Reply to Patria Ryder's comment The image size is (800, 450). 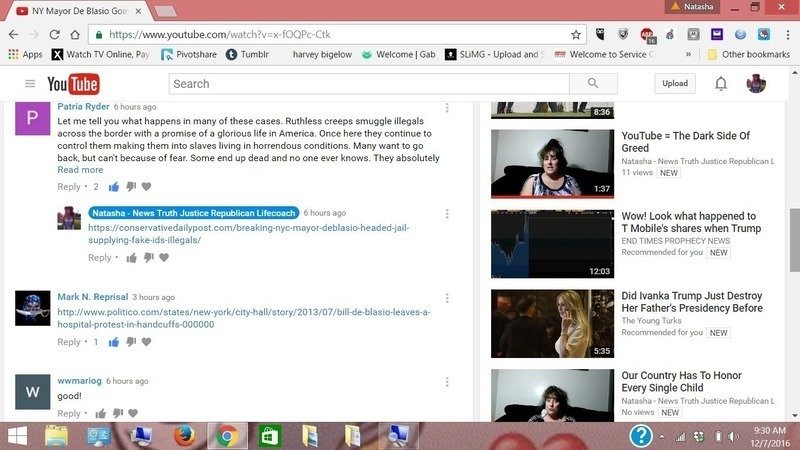69,187
